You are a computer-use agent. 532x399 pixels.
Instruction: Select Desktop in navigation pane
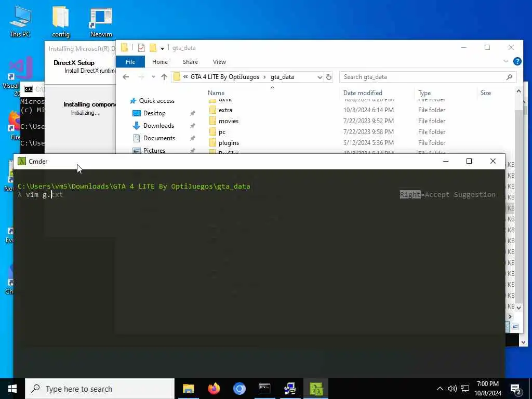point(154,113)
